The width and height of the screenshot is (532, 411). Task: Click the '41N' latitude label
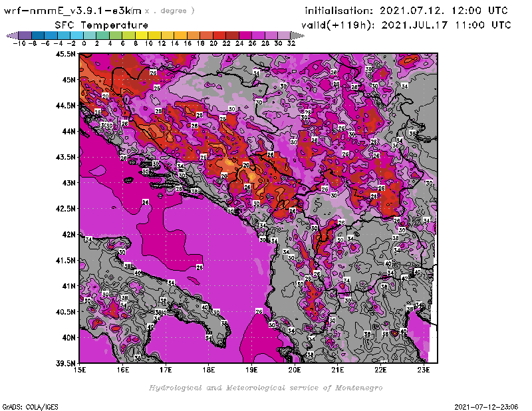[68, 286]
